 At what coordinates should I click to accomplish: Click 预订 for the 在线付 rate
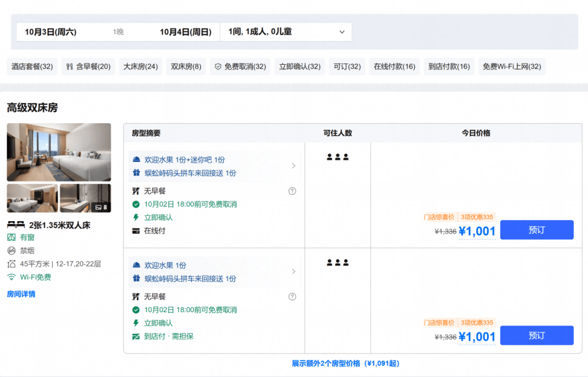point(537,230)
